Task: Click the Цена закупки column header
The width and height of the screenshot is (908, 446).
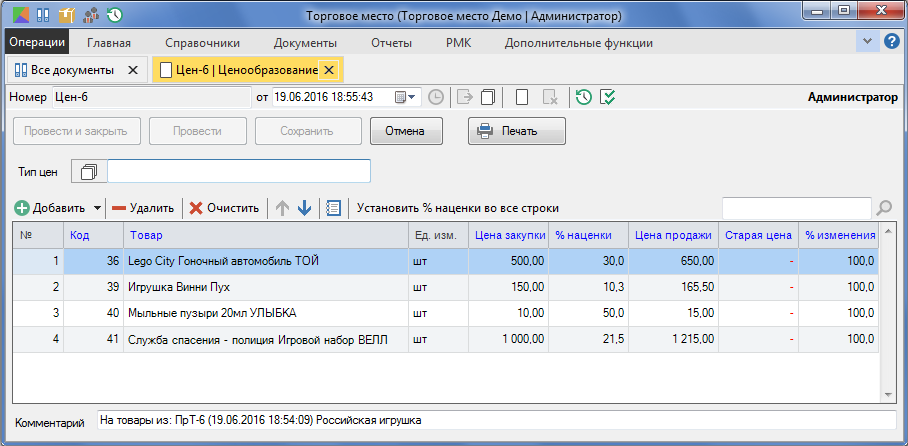Action: (x=508, y=235)
